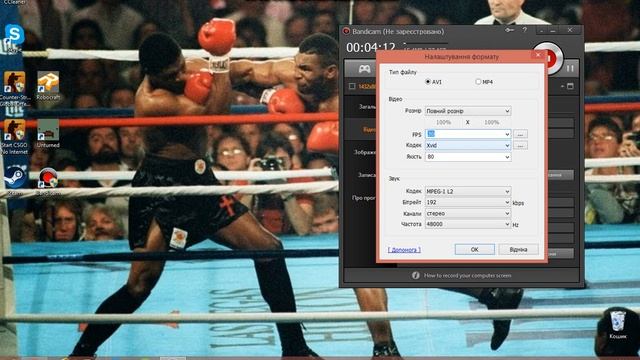Select the game recording mode gamepad icon
This screenshot has width=640, height=360.
364,69
